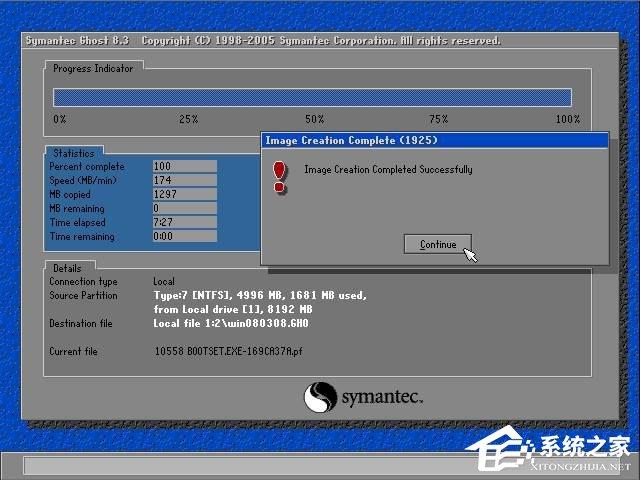Click the destination file win080308.GHO
This screenshot has height=480, width=640.
(231, 323)
